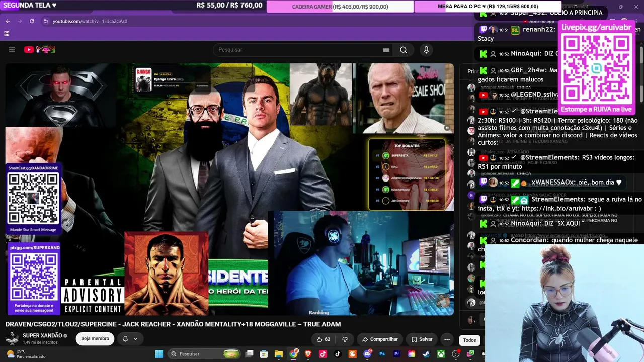Open the browser apps grid shortcut
Viewport: 644px width, 362px height.
point(7,34)
